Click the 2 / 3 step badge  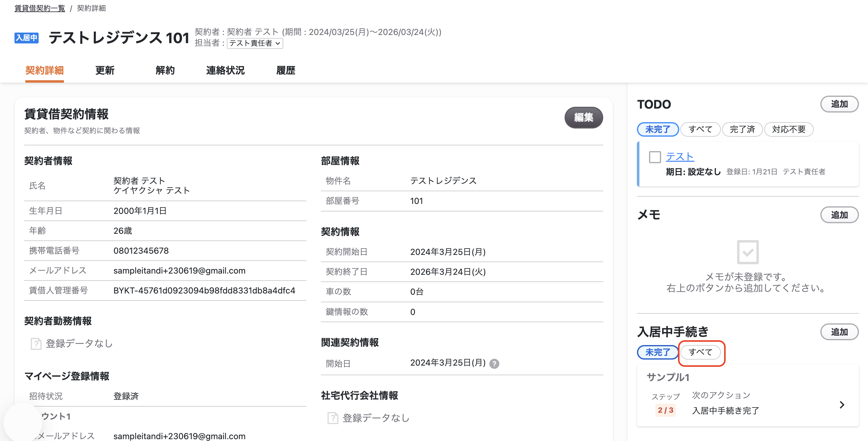[x=666, y=410]
